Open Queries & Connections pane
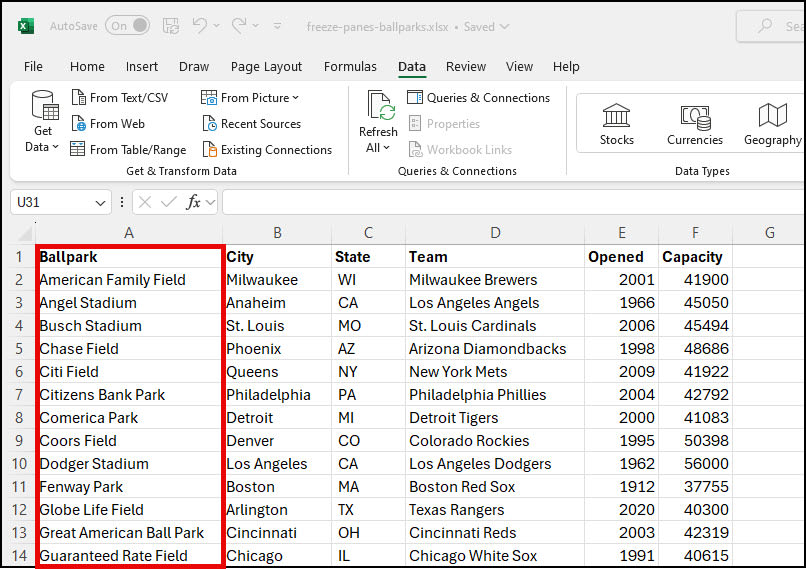Image resolution: width=806 pixels, height=569 pixels. tap(479, 98)
